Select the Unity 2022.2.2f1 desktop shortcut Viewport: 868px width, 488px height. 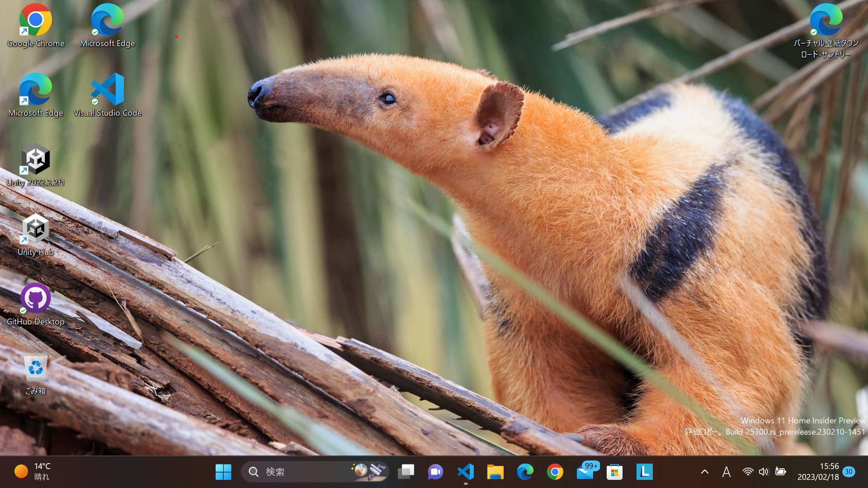click(35, 165)
